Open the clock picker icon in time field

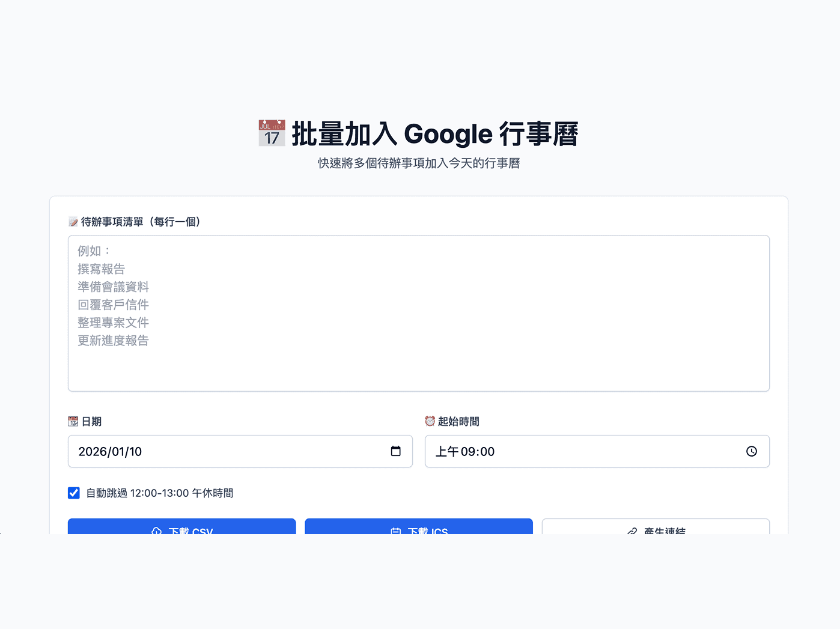(752, 451)
